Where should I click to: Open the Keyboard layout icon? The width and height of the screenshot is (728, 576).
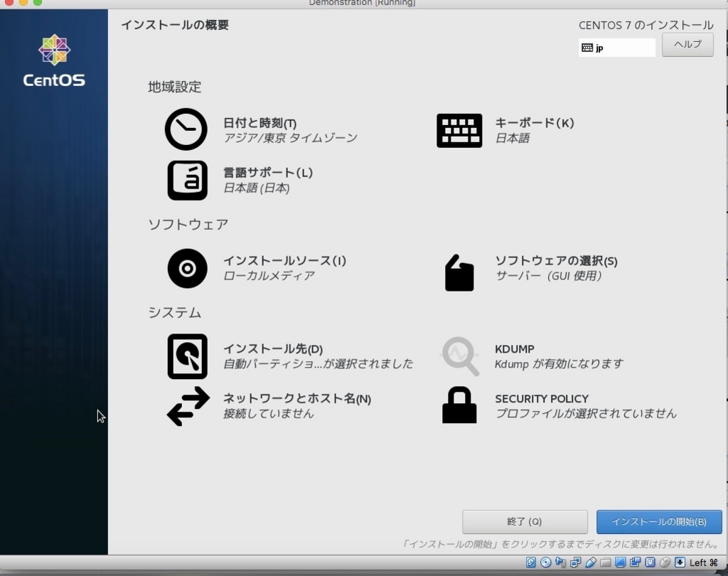pyautogui.click(x=459, y=131)
